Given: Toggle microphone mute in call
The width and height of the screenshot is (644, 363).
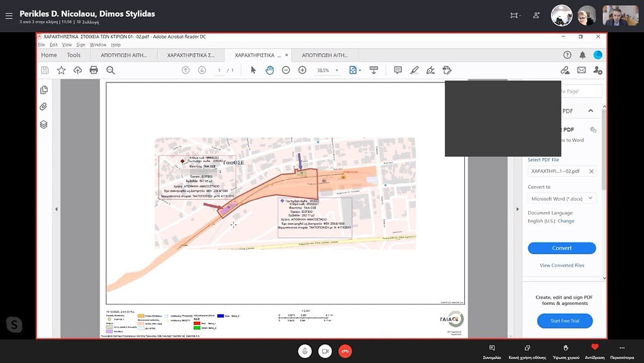Looking at the screenshot, I should (305, 351).
